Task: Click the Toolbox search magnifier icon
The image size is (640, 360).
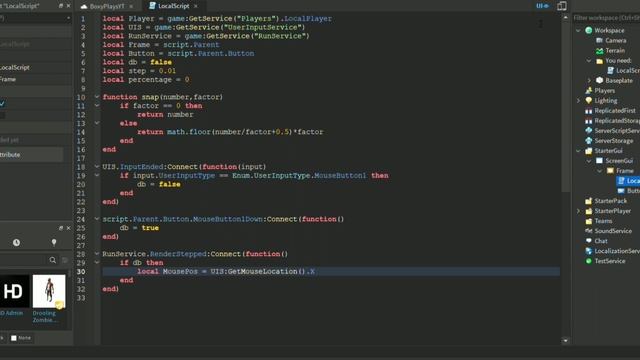Action: pos(53,260)
